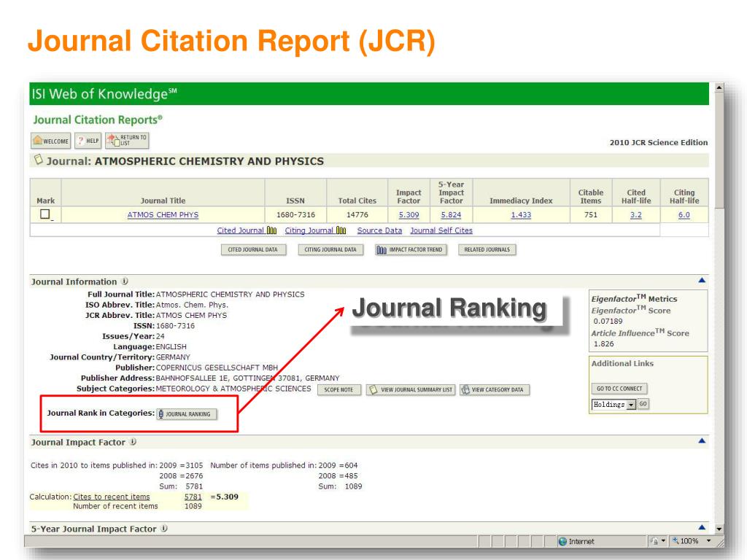The image size is (747, 560).
Task: Click the Journal Ranking button
Action: click(187, 414)
